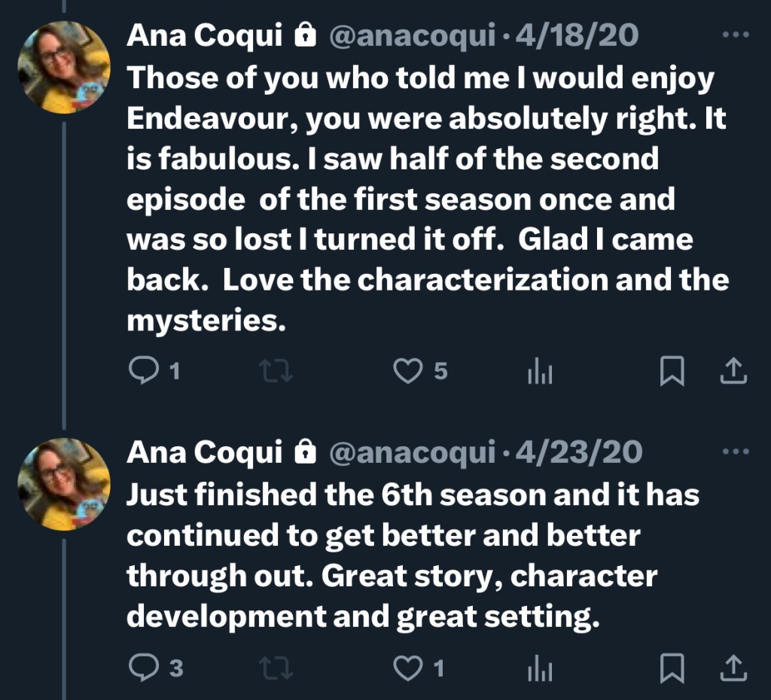Bookmark the 4/18/20 Endeavour tweet

coord(672,371)
